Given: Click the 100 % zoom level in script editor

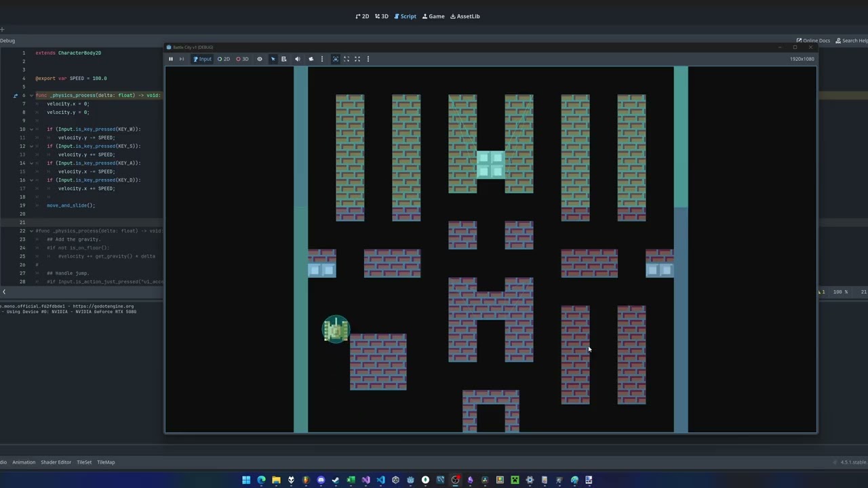Looking at the screenshot, I should click(840, 292).
